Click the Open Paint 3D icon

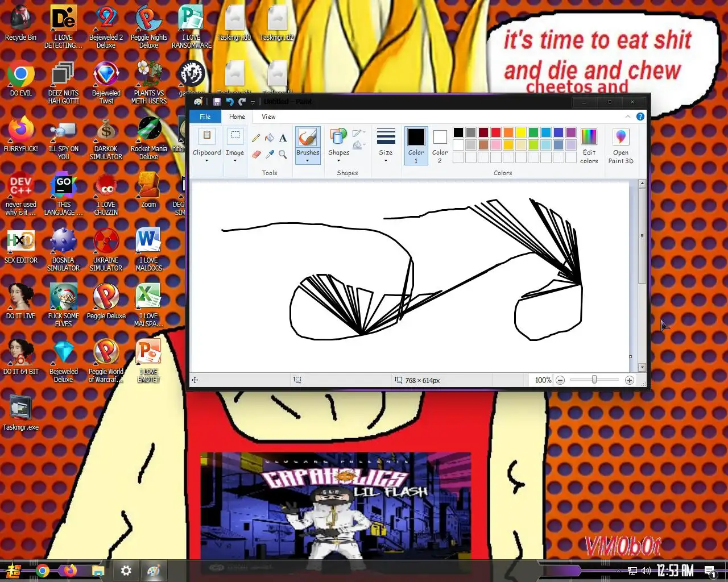(x=621, y=136)
